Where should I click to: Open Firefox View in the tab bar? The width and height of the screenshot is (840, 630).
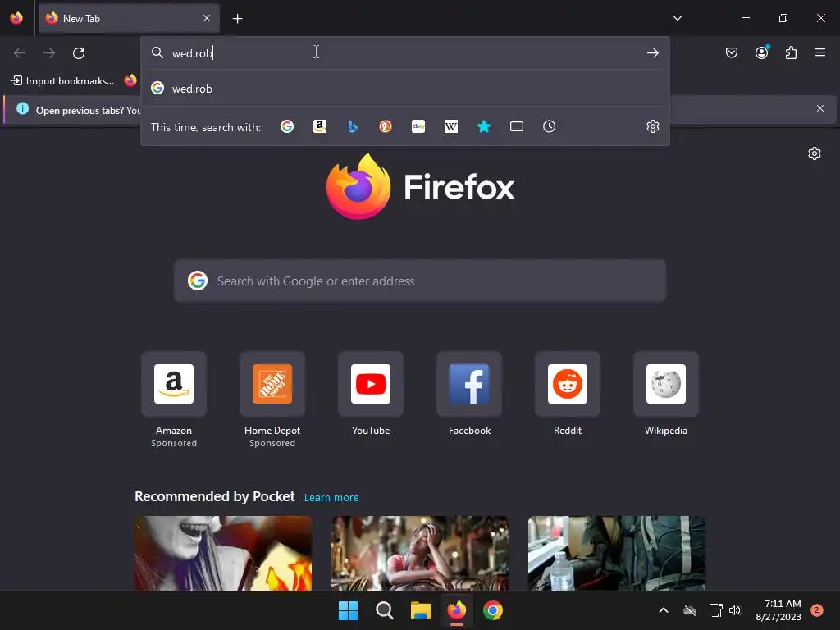coord(16,18)
